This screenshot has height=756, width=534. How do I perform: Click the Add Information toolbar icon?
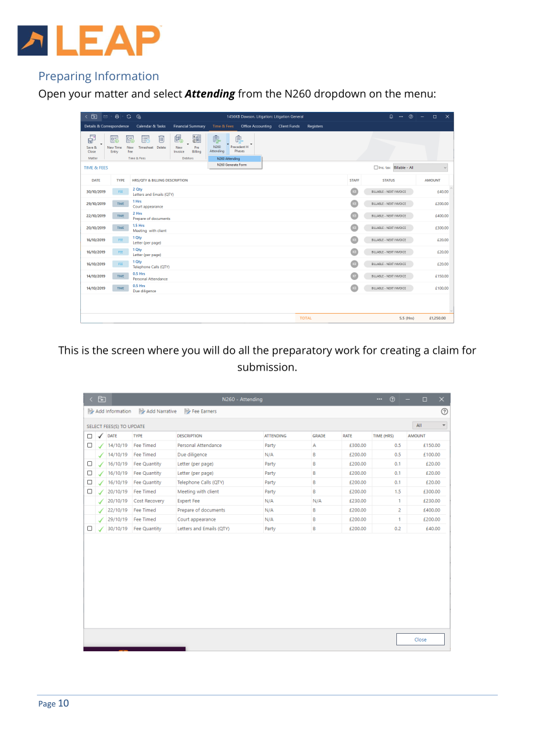pyautogui.click(x=91, y=411)
